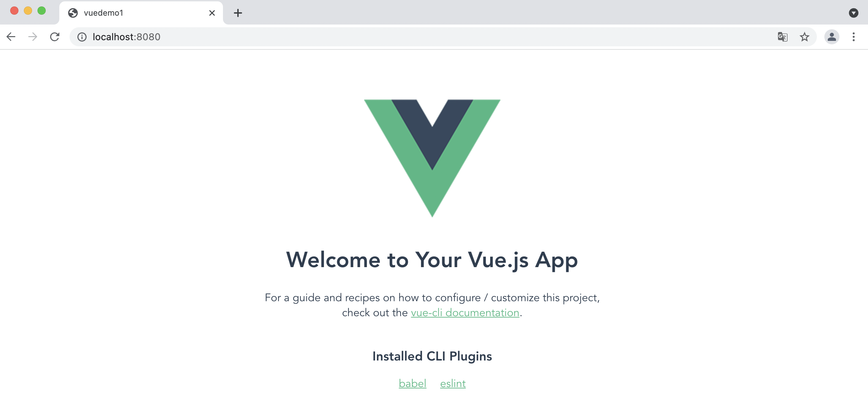This screenshot has height=415, width=868.
Task: Click the green macOS fullscreen button
Action: point(42,11)
